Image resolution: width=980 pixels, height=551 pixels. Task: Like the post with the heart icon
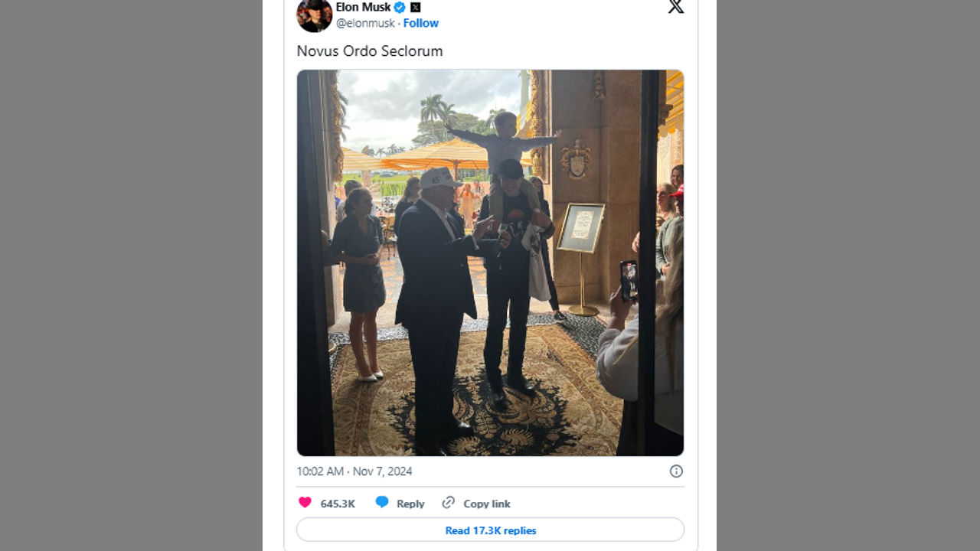point(305,503)
